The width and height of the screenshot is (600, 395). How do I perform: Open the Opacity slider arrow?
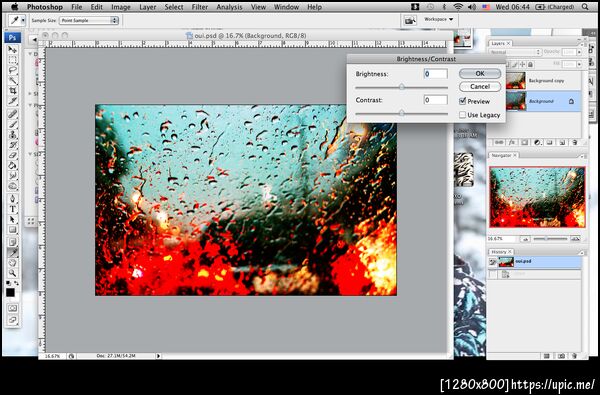pos(579,52)
